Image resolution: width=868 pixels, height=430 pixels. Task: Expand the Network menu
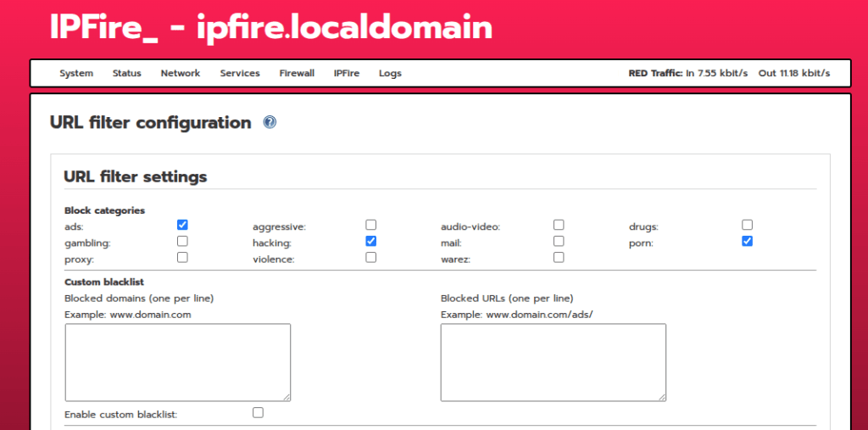pyautogui.click(x=181, y=73)
